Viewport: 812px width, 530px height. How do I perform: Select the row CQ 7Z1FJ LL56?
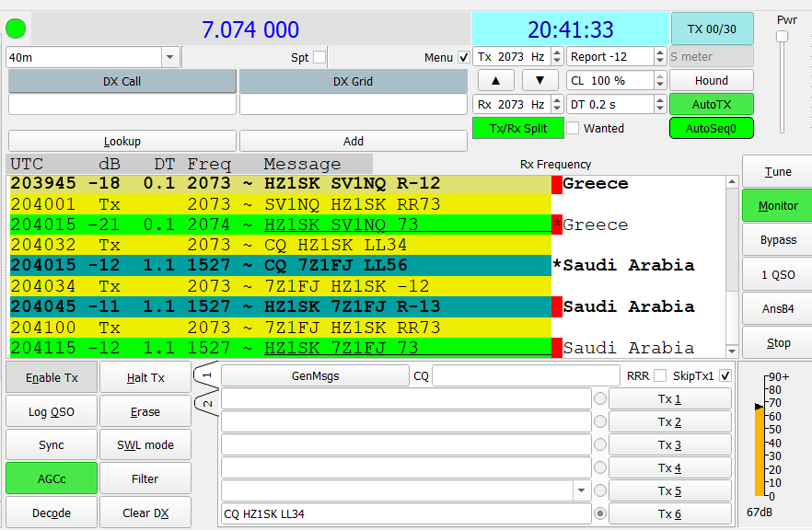pyautogui.click(x=281, y=265)
